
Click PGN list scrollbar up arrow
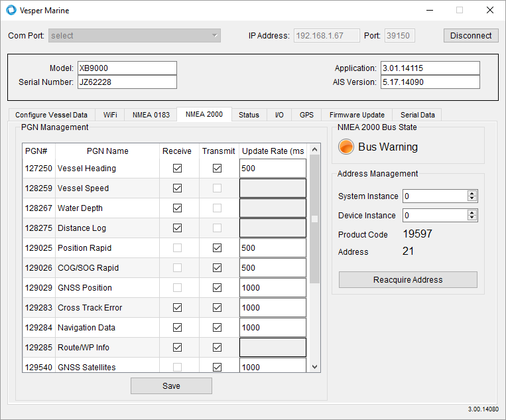click(x=314, y=149)
